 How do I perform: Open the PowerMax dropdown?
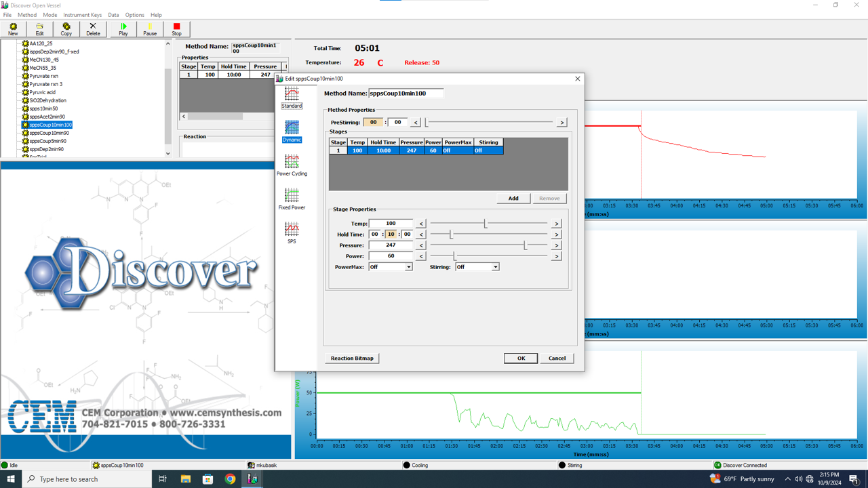(408, 267)
